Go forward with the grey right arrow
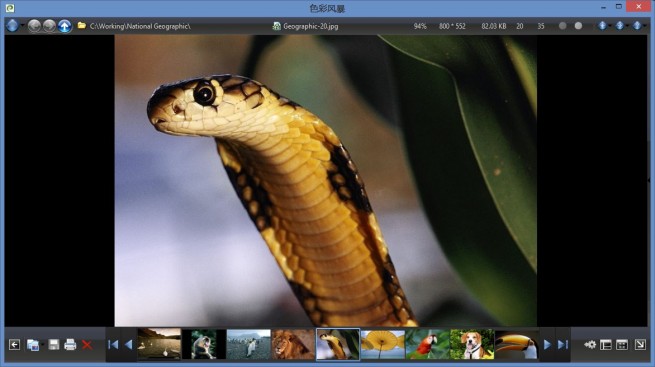The width and height of the screenshot is (655, 367). click(49, 26)
